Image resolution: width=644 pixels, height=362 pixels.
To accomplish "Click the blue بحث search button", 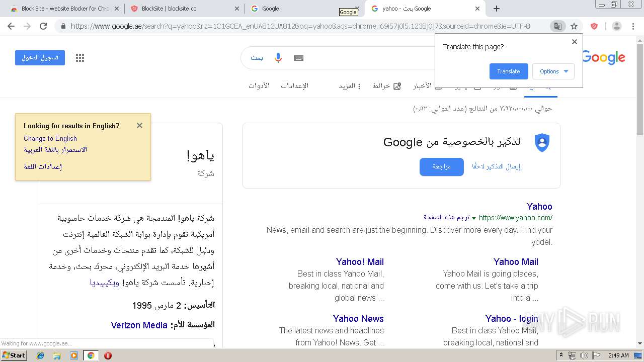I will click(x=257, y=58).
